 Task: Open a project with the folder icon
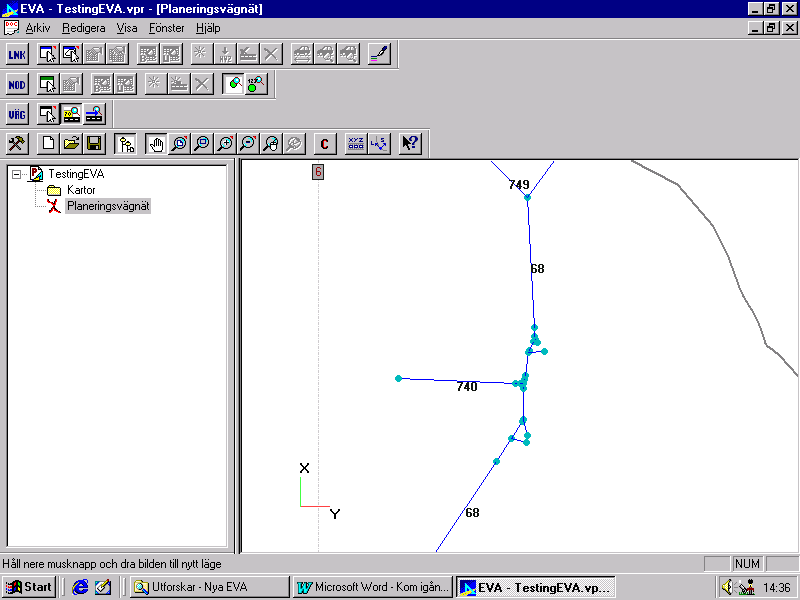point(71,144)
